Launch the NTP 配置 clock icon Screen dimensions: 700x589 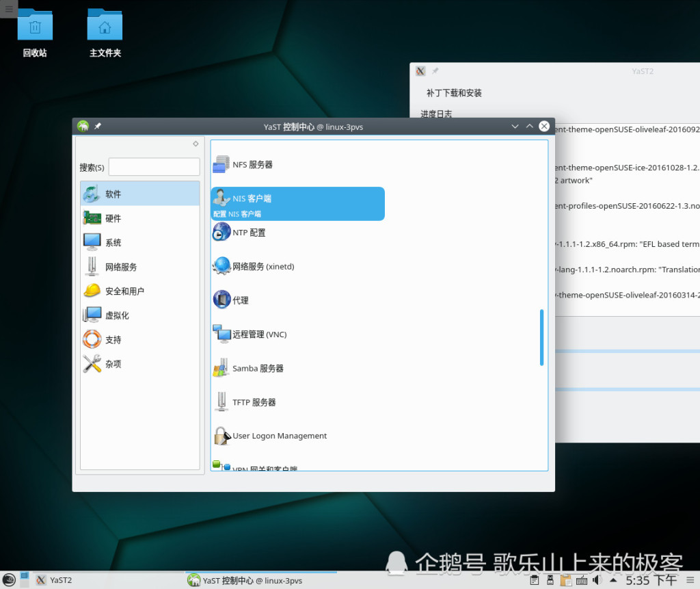point(221,233)
